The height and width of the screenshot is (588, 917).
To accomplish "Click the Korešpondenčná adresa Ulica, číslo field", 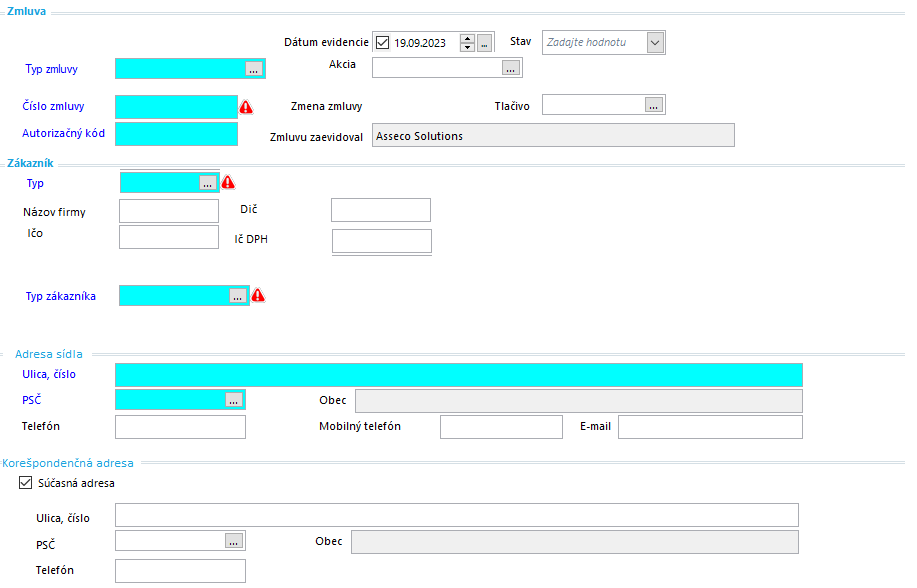I will [457, 515].
